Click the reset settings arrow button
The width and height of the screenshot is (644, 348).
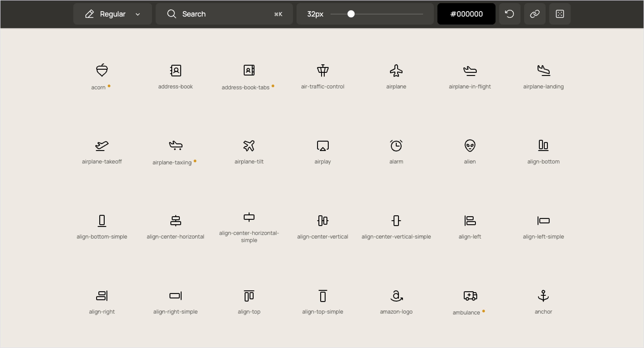510,14
